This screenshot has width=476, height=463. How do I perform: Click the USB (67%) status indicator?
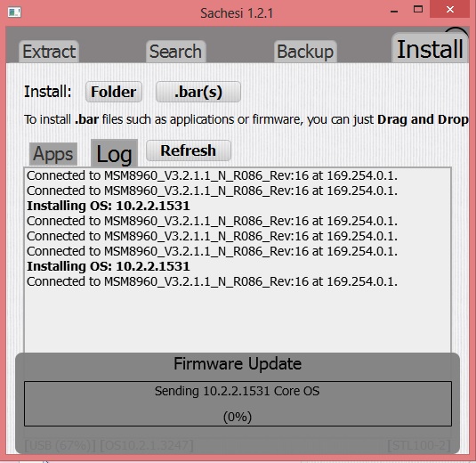(x=61, y=446)
